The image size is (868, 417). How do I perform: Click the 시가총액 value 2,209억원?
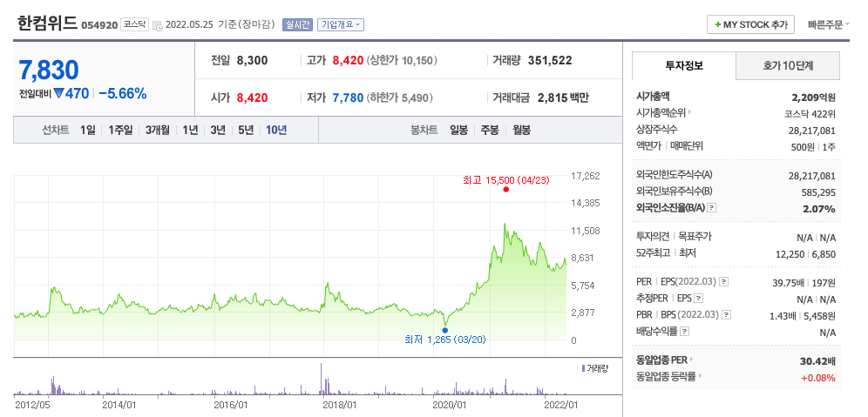point(814,98)
